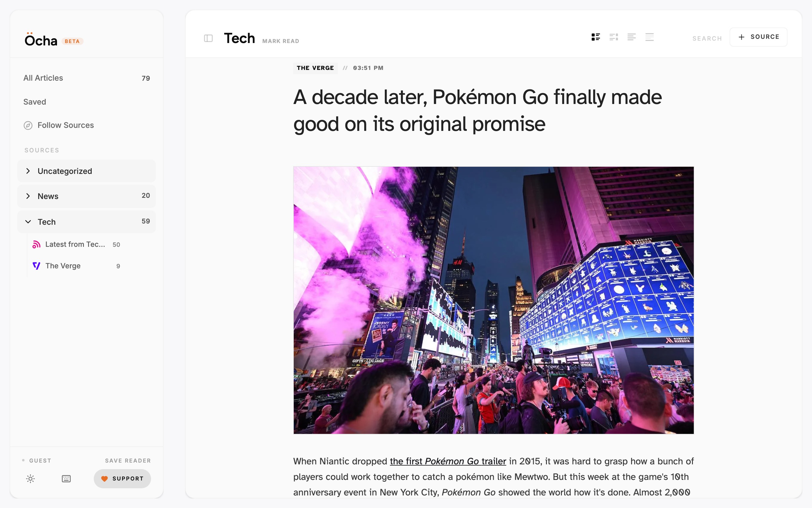The height and width of the screenshot is (508, 812).
Task: Open Saved articles
Action: click(87, 102)
